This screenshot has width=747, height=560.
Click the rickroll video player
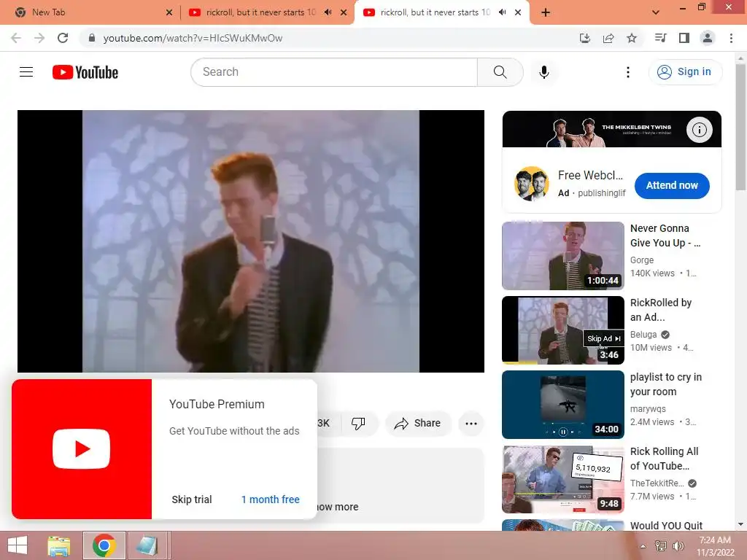tap(251, 241)
